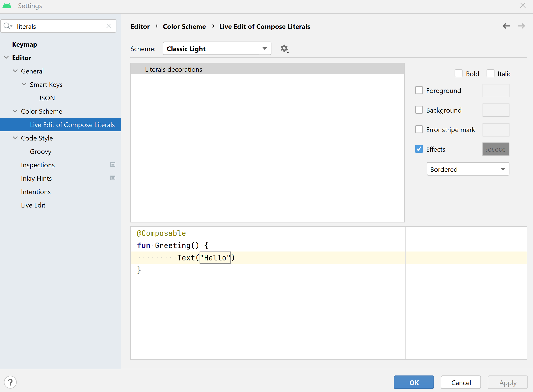Viewport: 533px width, 392px height.
Task: Click the Cancel button
Action: (461, 382)
